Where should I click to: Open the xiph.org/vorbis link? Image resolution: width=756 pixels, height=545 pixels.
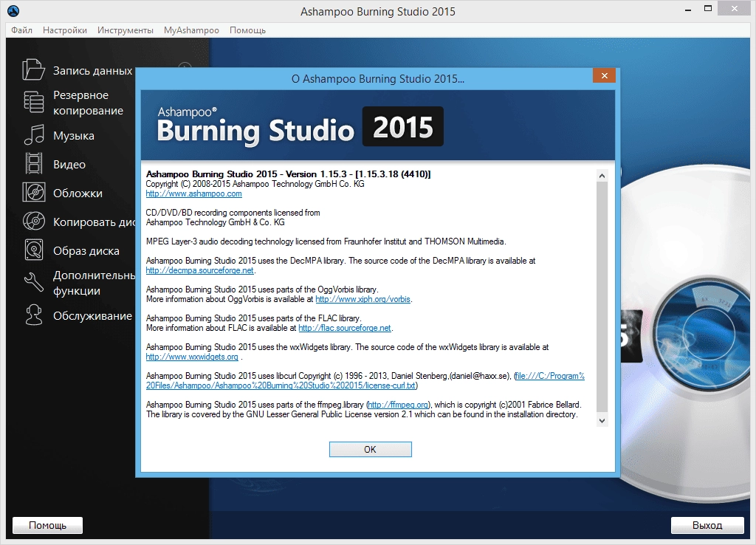[x=362, y=299]
